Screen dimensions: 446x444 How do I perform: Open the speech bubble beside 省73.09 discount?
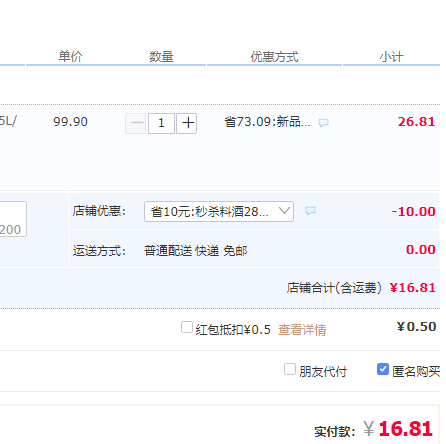click(323, 123)
